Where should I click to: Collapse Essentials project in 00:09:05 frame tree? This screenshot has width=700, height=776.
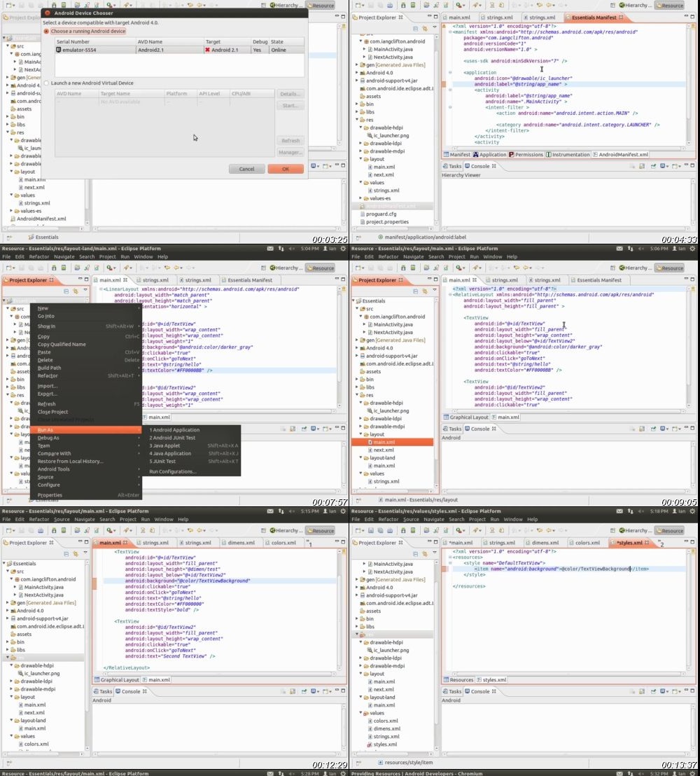coord(353,301)
